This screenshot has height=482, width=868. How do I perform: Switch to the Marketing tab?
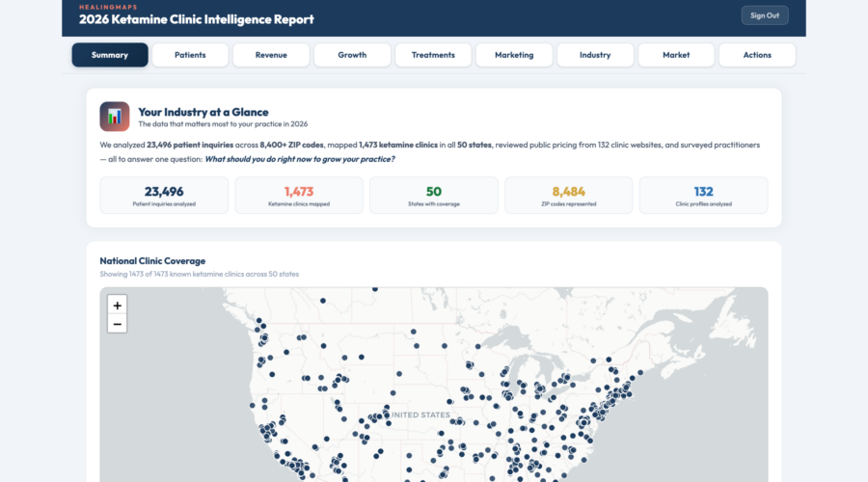[514, 55]
